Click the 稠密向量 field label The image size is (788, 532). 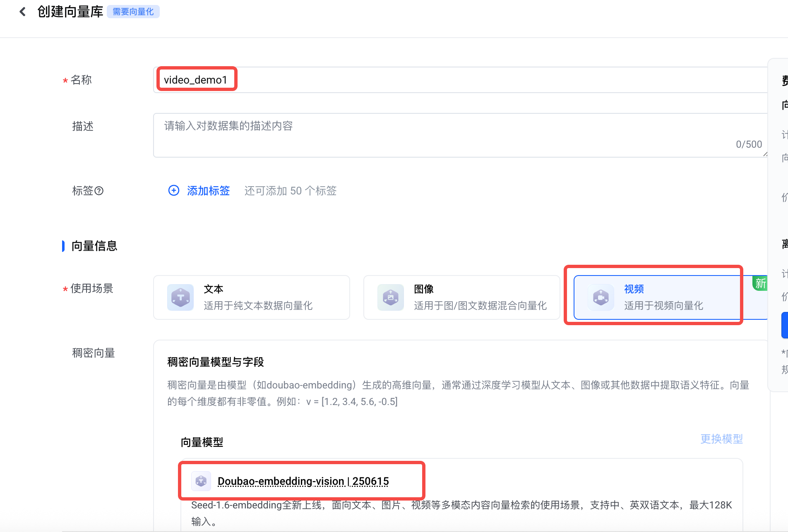pos(94,353)
